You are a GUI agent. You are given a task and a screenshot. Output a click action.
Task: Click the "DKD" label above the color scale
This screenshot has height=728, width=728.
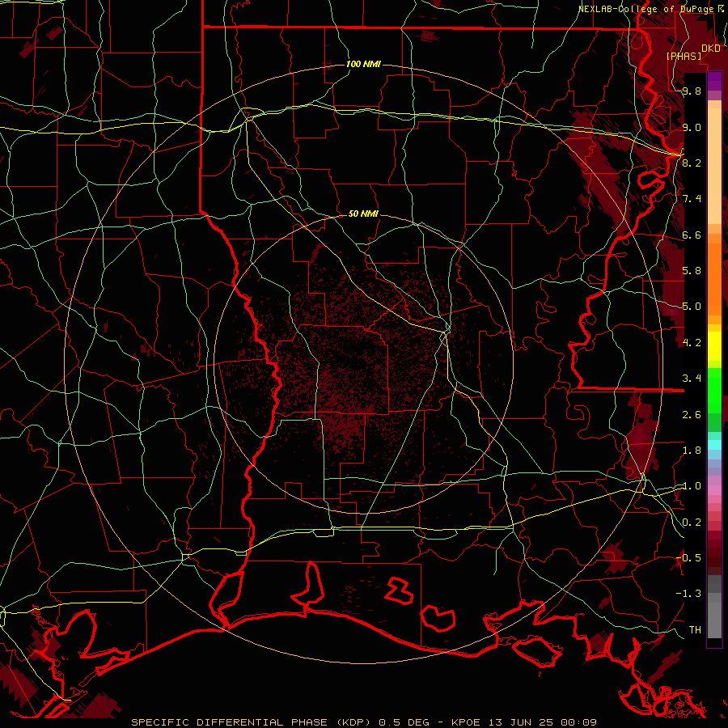(710, 49)
